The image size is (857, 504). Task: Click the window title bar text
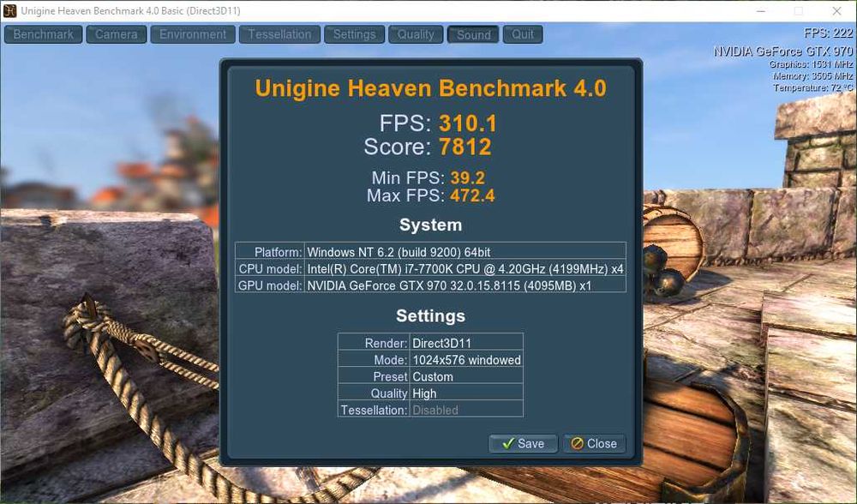[x=130, y=10]
